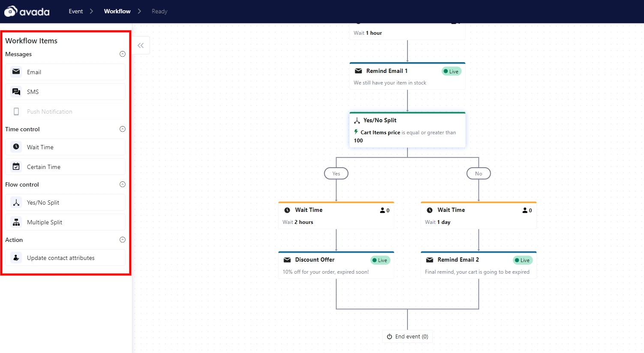Hide the Workflow Items sidebar panel

point(141,45)
